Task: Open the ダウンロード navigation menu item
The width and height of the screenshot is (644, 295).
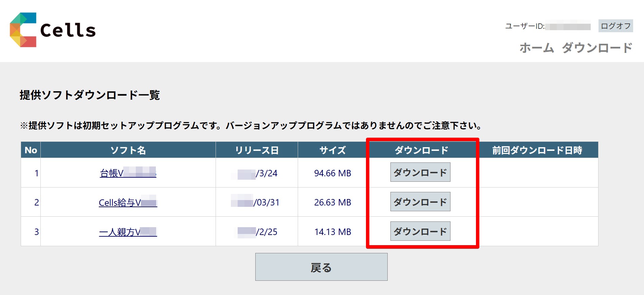Action: tap(597, 48)
